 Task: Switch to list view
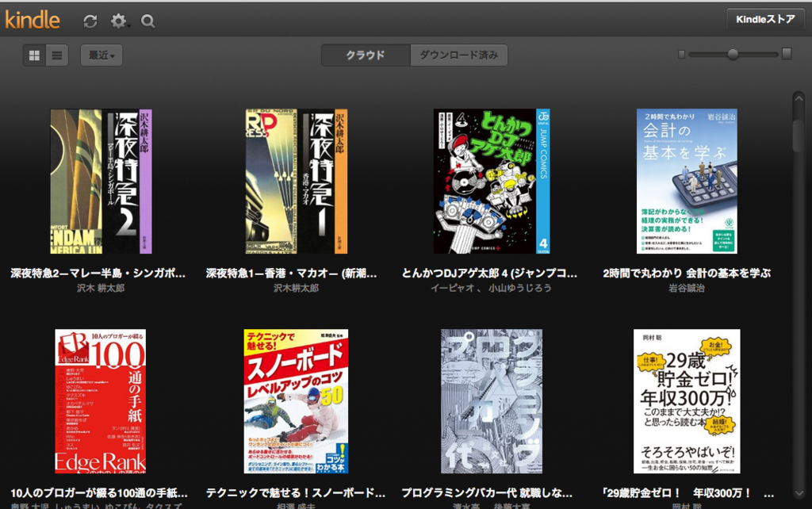point(57,55)
